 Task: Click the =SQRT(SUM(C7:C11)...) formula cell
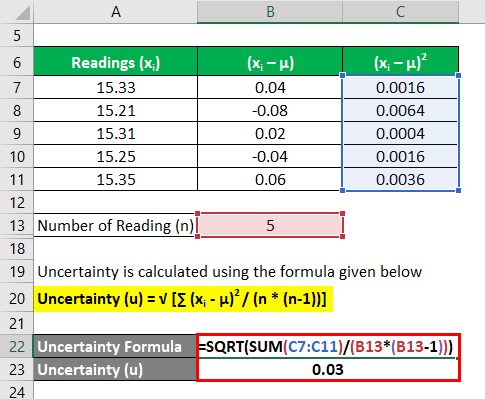[x=328, y=346]
